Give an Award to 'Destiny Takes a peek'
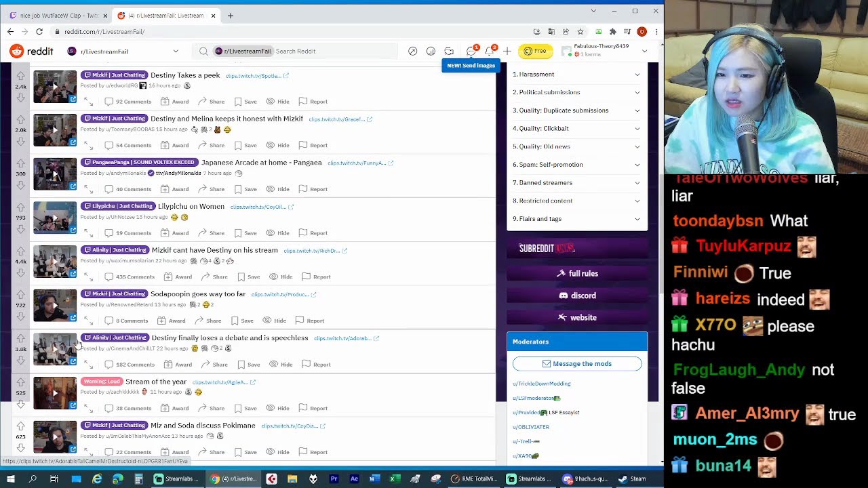This screenshot has height=488, width=868. [175, 102]
